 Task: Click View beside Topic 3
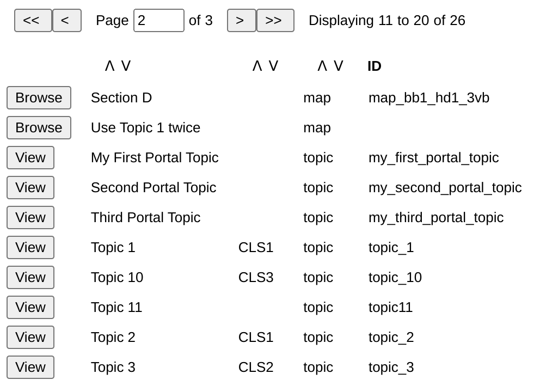30,367
